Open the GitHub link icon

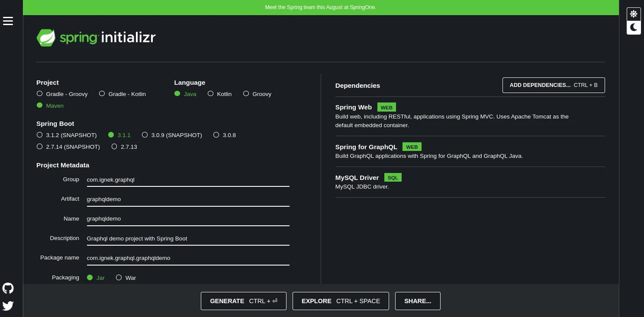[8, 288]
